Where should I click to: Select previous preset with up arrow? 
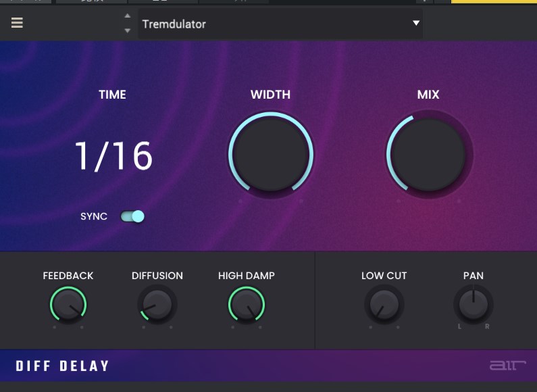point(128,16)
